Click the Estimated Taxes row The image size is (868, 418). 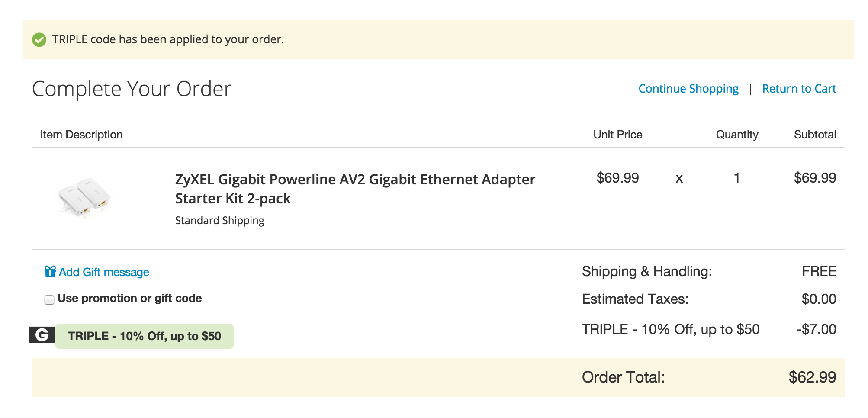(635, 299)
